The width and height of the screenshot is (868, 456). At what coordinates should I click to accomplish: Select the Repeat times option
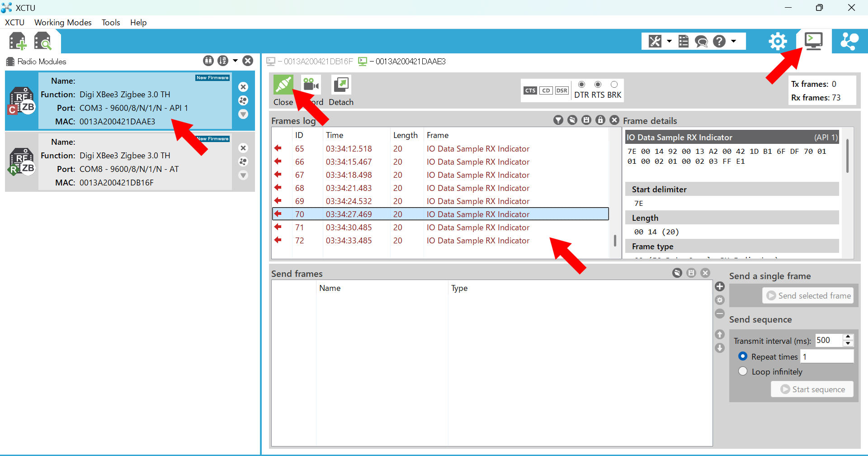pos(743,356)
